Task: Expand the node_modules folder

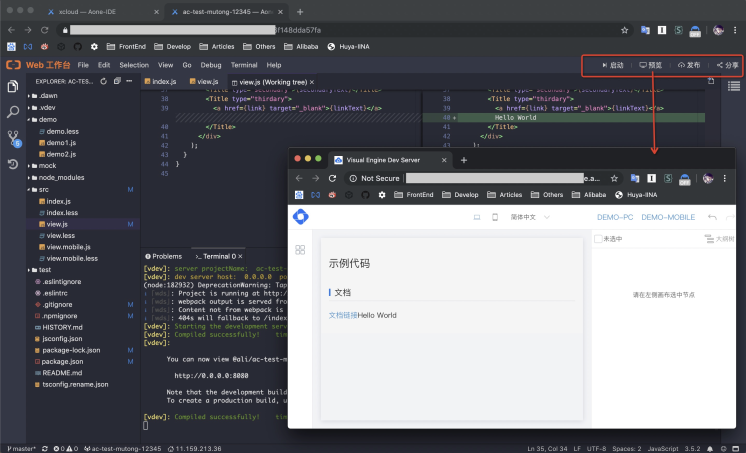Action: point(29,177)
